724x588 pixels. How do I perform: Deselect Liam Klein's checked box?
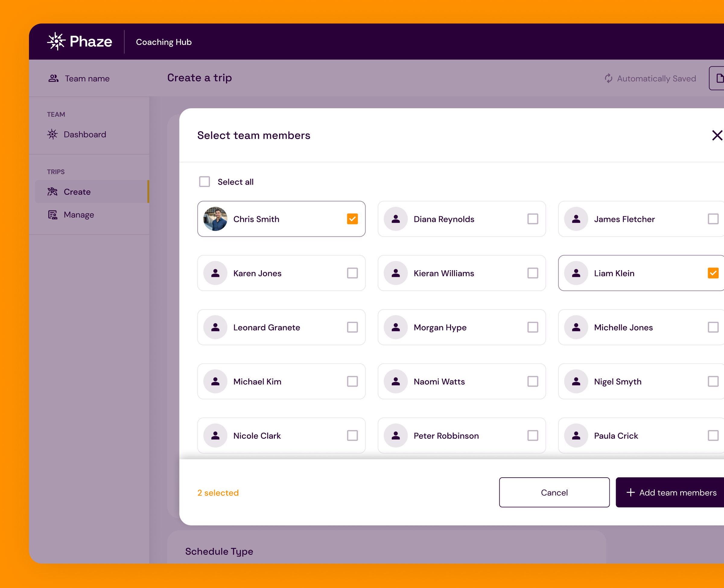tap(713, 273)
